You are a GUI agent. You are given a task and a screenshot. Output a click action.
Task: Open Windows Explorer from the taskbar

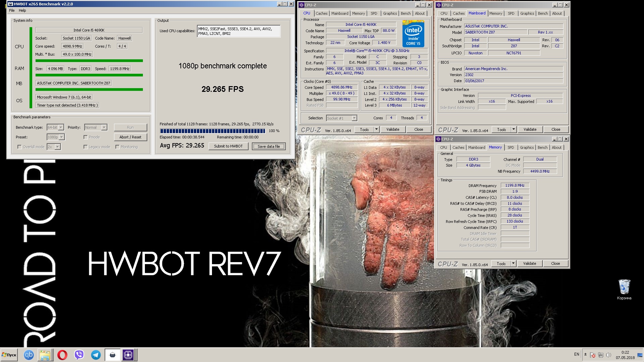45,355
